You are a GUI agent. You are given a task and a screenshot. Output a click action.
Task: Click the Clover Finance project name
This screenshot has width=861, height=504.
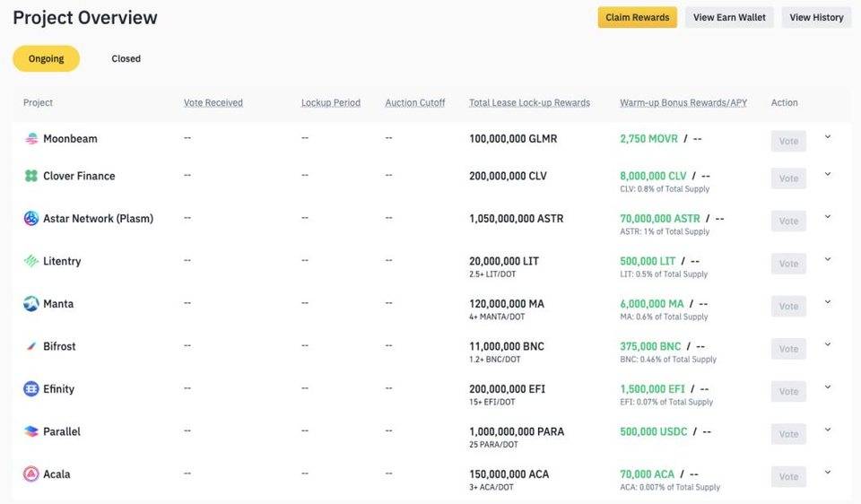pos(79,177)
